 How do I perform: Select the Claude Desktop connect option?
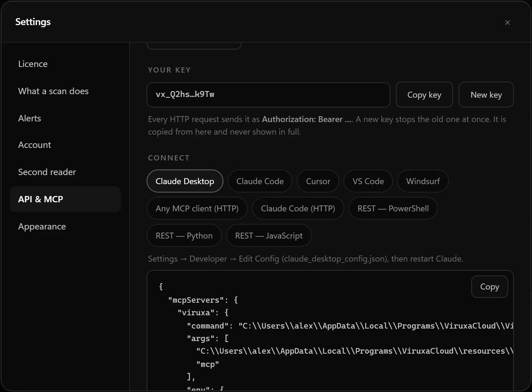pyautogui.click(x=185, y=181)
